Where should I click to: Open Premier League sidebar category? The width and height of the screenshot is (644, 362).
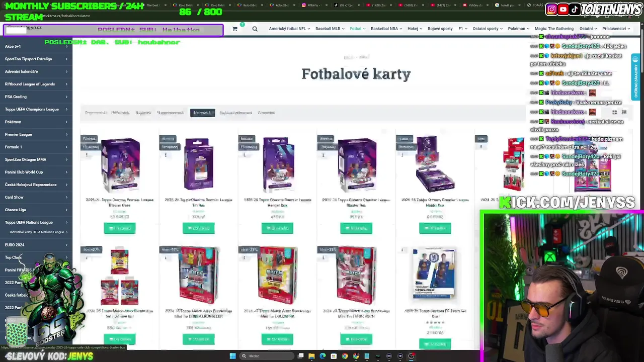[x=18, y=134]
